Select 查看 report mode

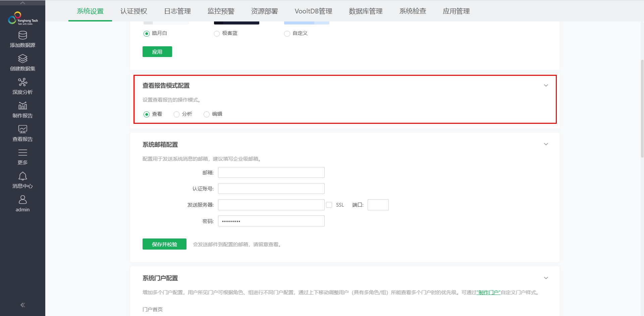[147, 114]
